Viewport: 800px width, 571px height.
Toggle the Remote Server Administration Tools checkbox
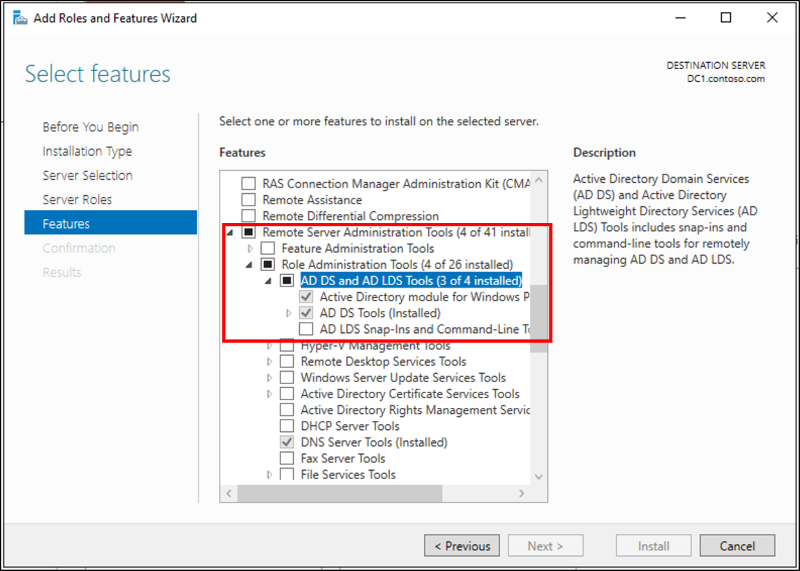point(248,232)
